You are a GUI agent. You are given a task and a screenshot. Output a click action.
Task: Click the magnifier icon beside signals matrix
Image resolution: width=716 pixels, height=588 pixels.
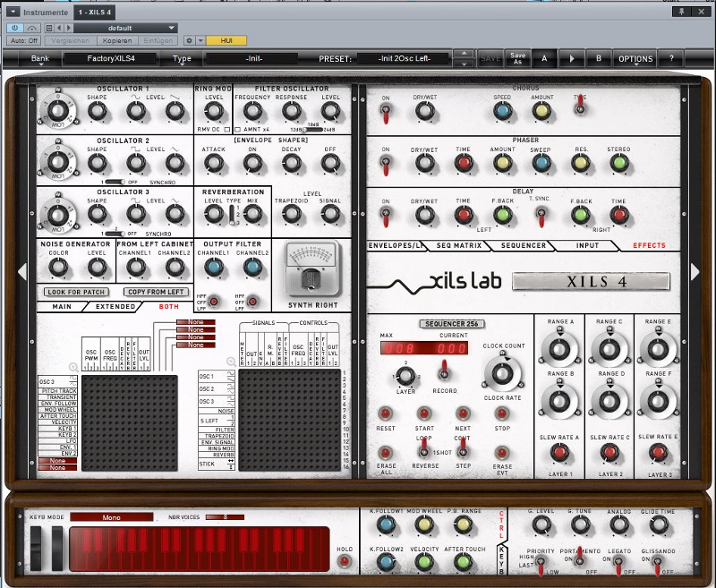(x=231, y=362)
